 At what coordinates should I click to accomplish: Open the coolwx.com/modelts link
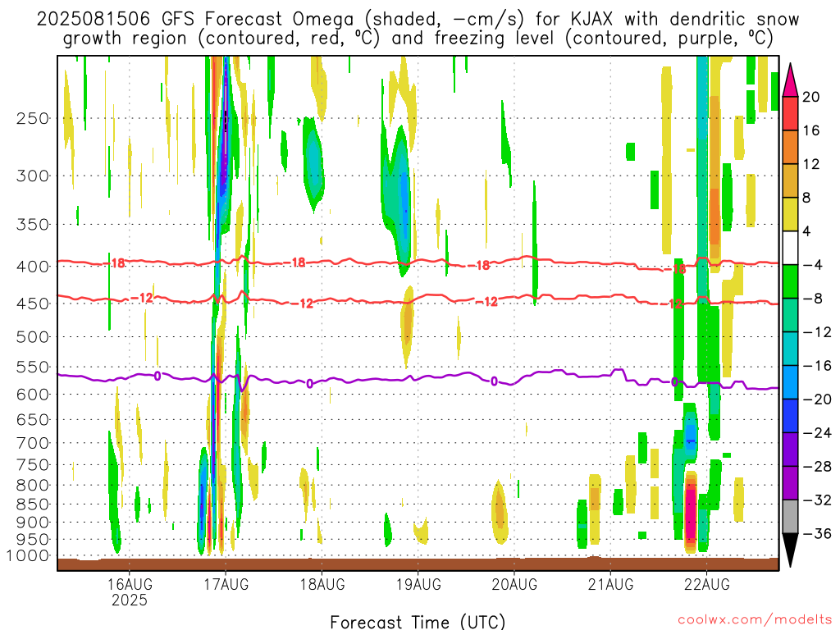(x=755, y=619)
